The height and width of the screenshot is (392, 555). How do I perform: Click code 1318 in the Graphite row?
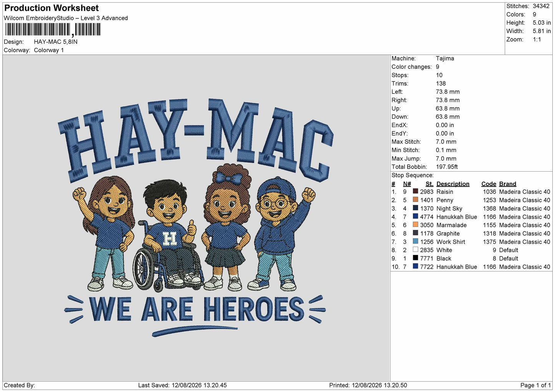[489, 233]
